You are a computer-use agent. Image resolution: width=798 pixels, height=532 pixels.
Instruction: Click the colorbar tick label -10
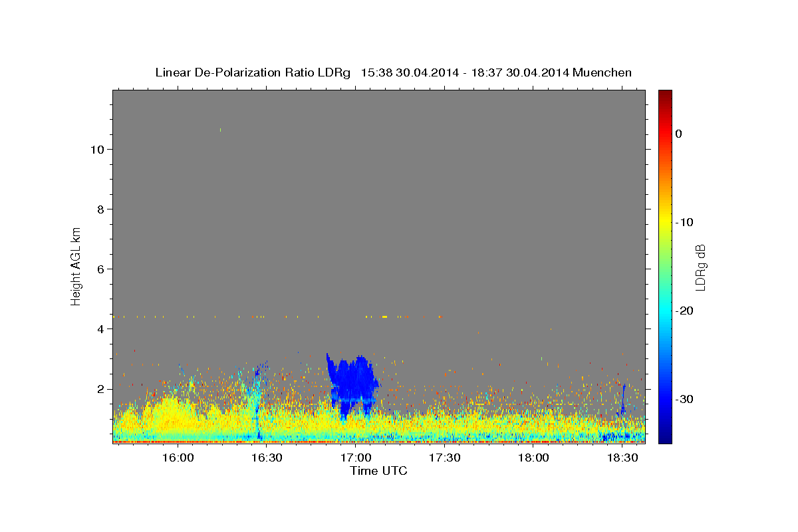pos(684,222)
